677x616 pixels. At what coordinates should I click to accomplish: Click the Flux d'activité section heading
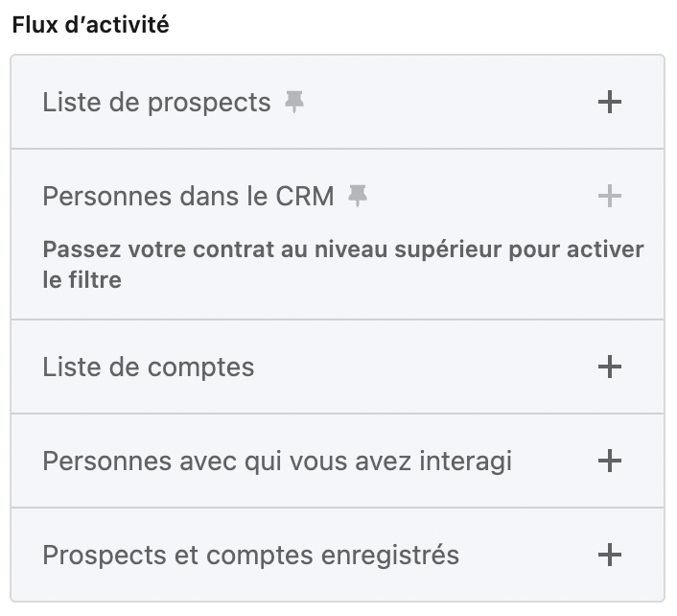click(x=90, y=25)
